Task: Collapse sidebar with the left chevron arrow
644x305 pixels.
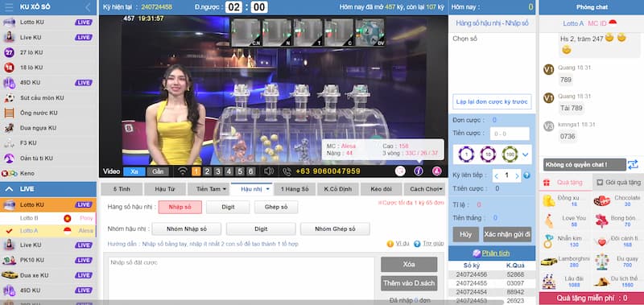Action: point(88,7)
